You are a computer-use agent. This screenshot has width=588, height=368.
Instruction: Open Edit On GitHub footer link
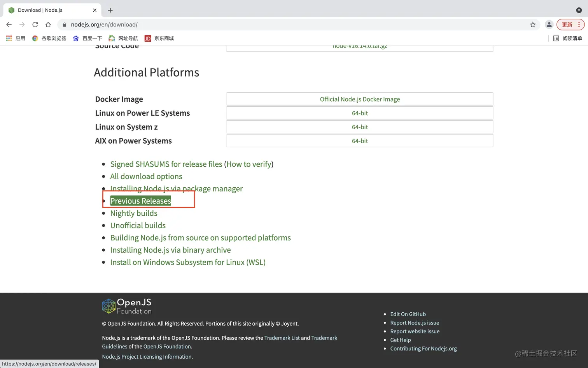[x=408, y=314]
